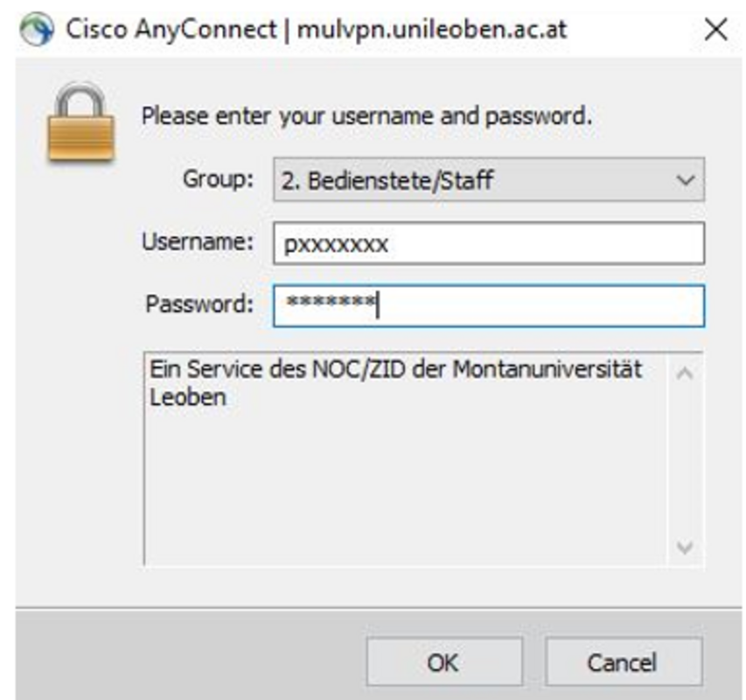Viewport: 746px width, 700px height.
Task: Click the 'Username:' label
Action: coord(198,242)
